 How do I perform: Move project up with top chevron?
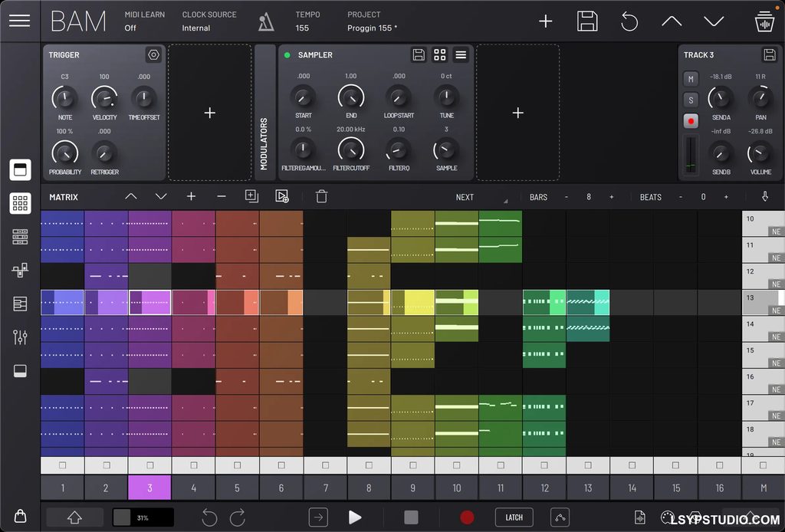click(672, 21)
